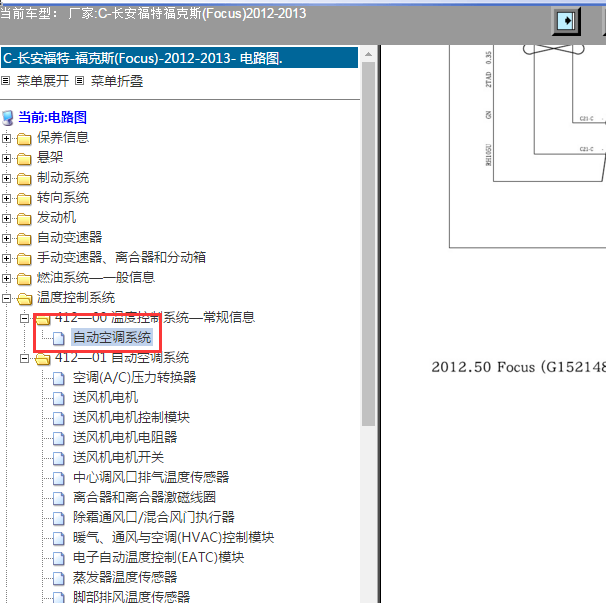Screen dimensions: 606x603
Task: Click the document icon beside HVAC控制模块
Action: 59,538
